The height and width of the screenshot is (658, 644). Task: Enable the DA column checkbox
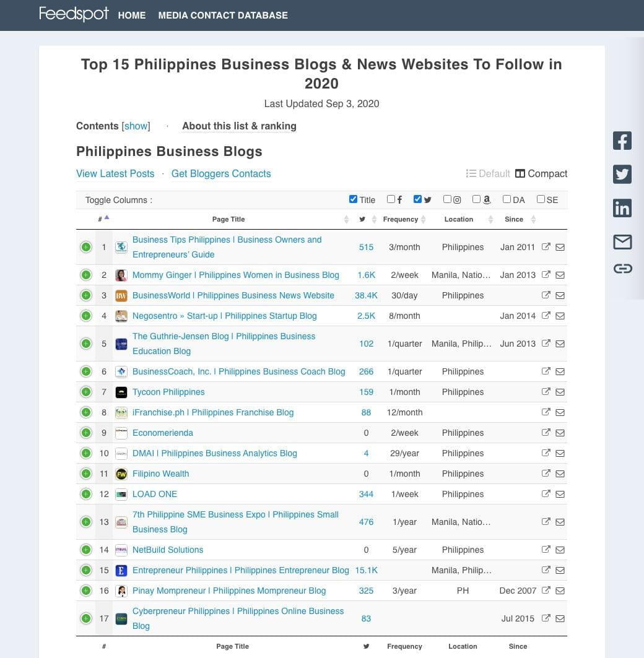(x=507, y=199)
